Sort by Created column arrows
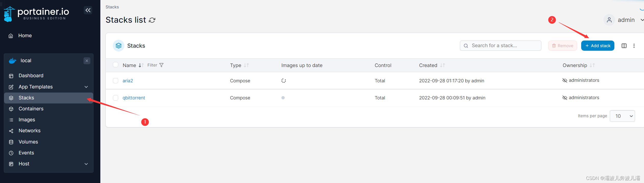Image resolution: width=644 pixels, height=183 pixels. [443, 66]
